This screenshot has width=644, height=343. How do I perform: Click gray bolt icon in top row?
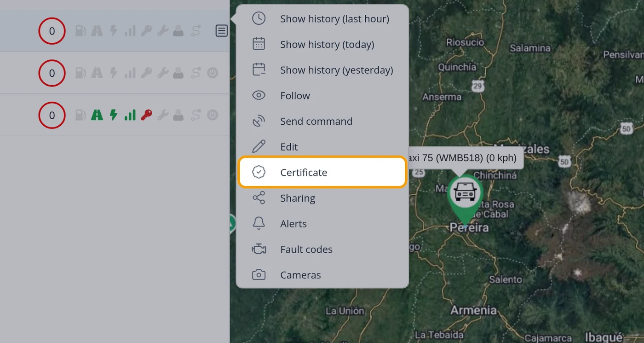[x=114, y=31]
